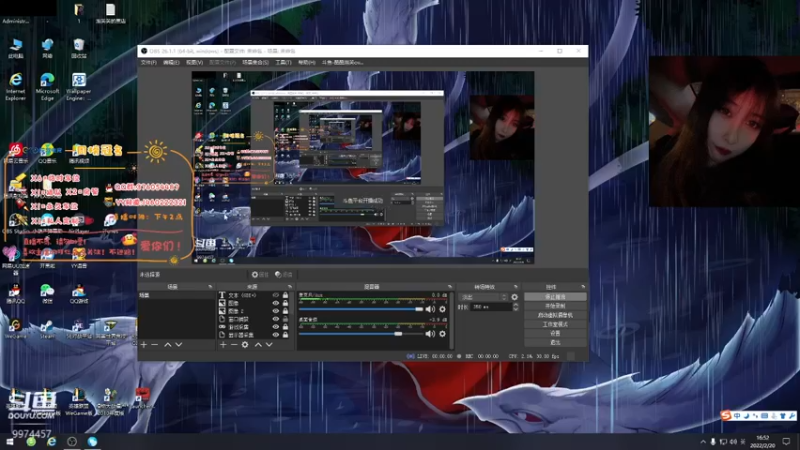Remove selected source with minus icon
The height and width of the screenshot is (450, 800).
click(234, 345)
